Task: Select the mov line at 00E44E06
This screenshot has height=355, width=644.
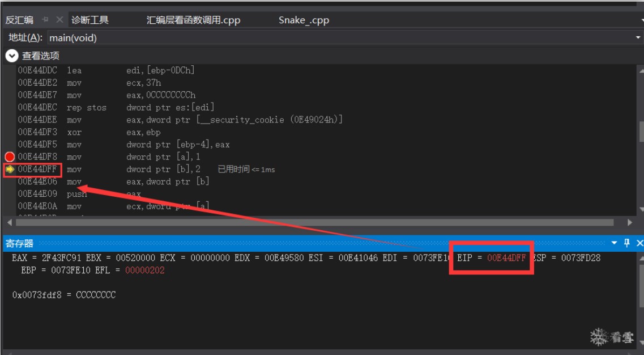Action: click(x=113, y=181)
